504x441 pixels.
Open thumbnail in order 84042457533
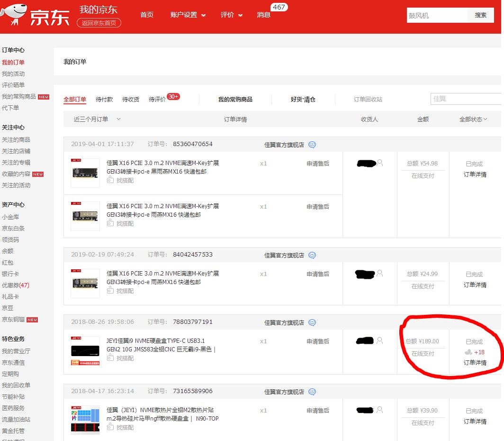[x=85, y=284]
